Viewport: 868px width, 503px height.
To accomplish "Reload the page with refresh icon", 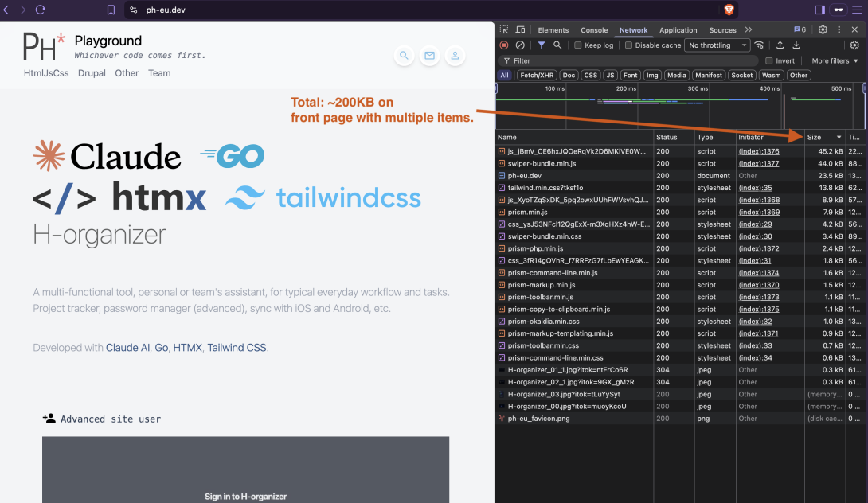I will [41, 10].
